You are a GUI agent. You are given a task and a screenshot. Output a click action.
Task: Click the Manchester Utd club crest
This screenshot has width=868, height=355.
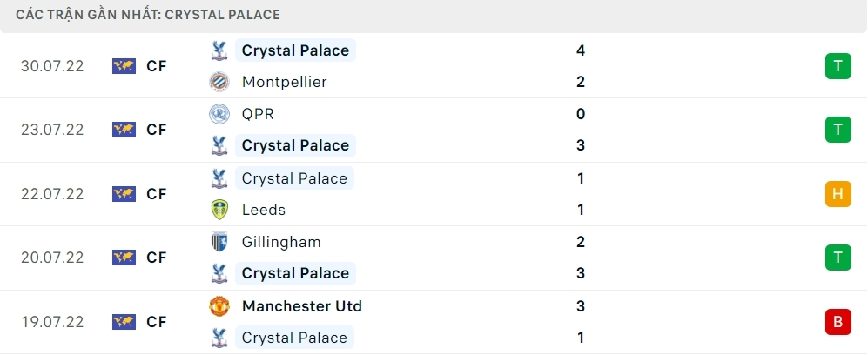[x=219, y=306]
